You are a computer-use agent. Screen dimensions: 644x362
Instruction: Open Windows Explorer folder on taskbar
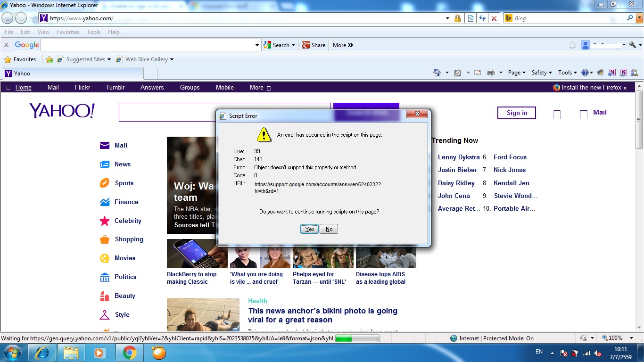point(71,353)
